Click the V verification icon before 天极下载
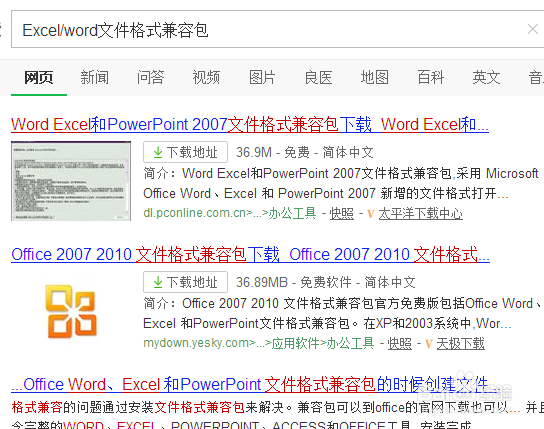 point(428,344)
